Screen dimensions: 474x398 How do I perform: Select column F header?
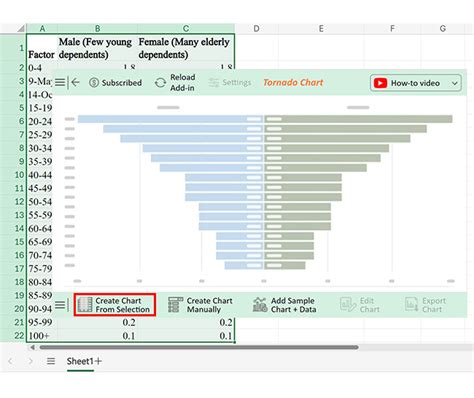pyautogui.click(x=392, y=29)
